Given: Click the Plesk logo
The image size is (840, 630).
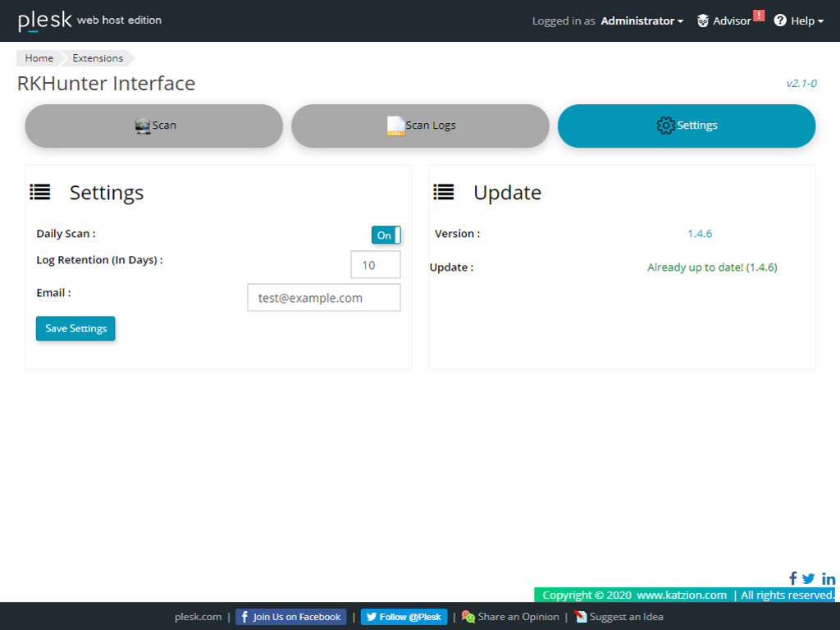Looking at the screenshot, I should click(44, 21).
